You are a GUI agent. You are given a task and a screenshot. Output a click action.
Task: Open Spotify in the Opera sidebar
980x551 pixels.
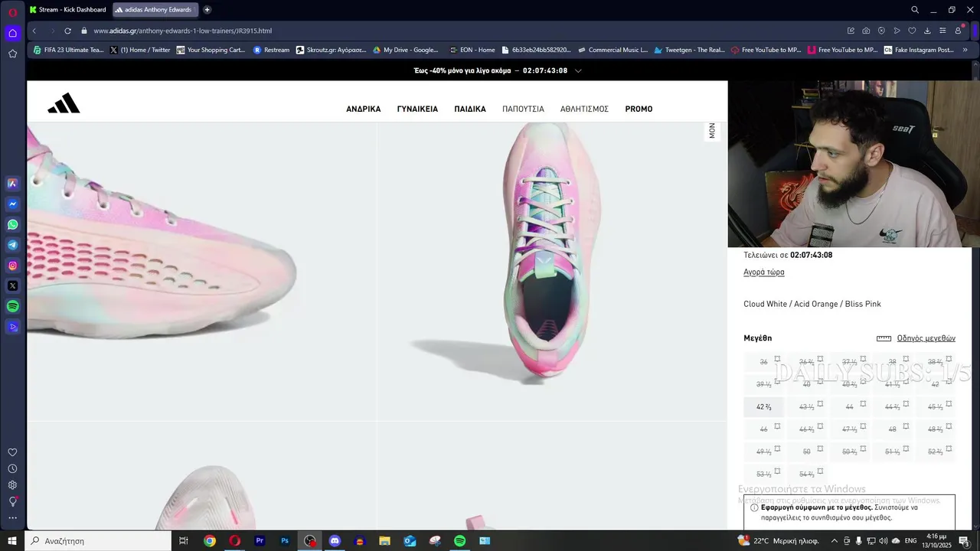point(12,306)
